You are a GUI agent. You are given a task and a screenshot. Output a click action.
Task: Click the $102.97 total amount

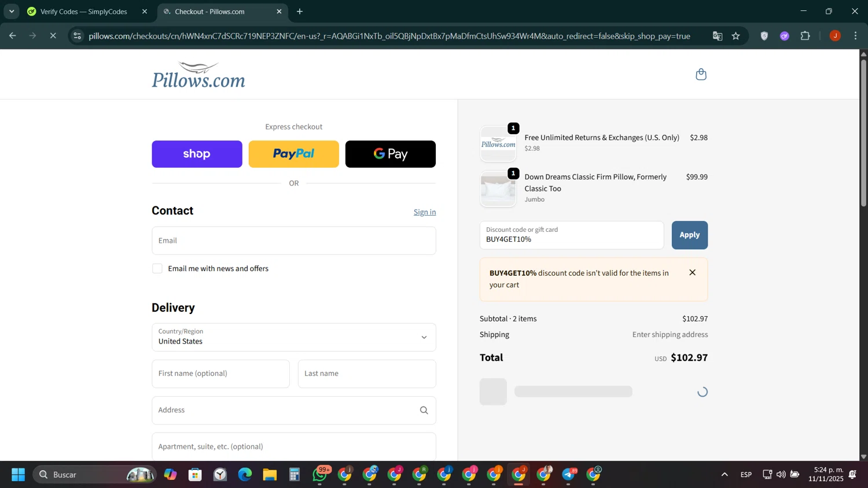689,357
